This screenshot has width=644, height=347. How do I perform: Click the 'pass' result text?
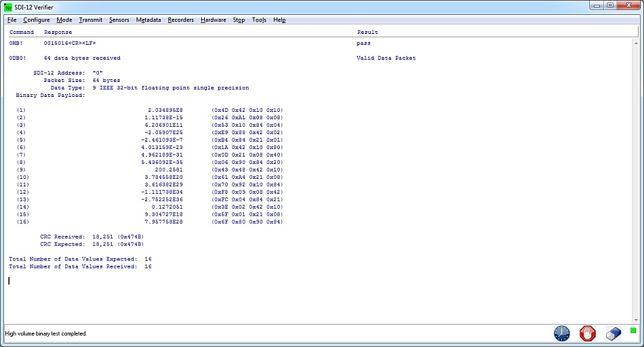[x=363, y=43]
